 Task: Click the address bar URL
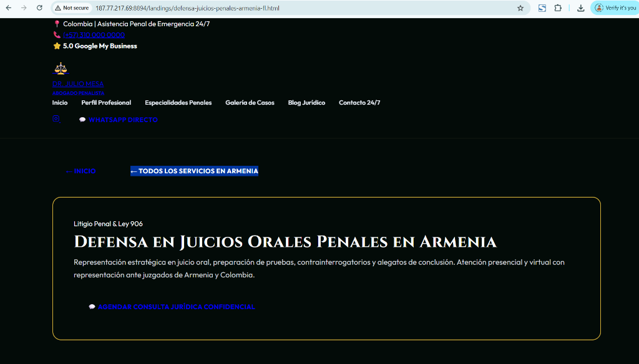click(187, 8)
